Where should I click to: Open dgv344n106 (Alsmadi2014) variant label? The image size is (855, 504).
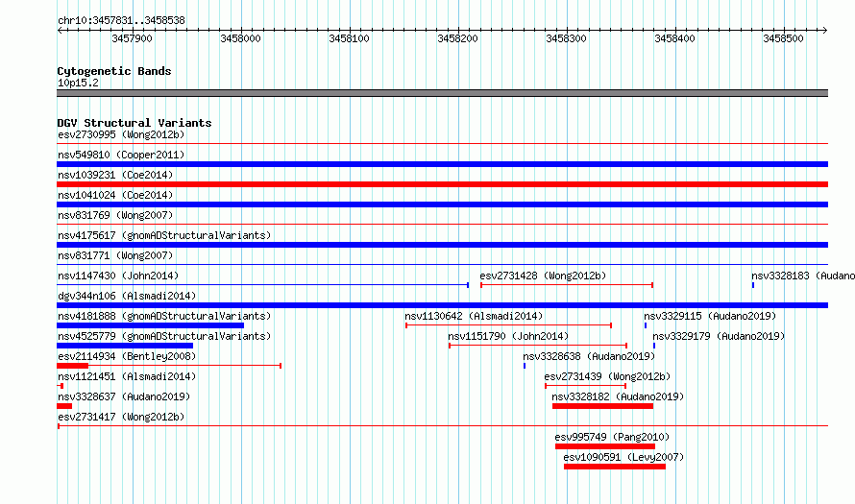[127, 296]
